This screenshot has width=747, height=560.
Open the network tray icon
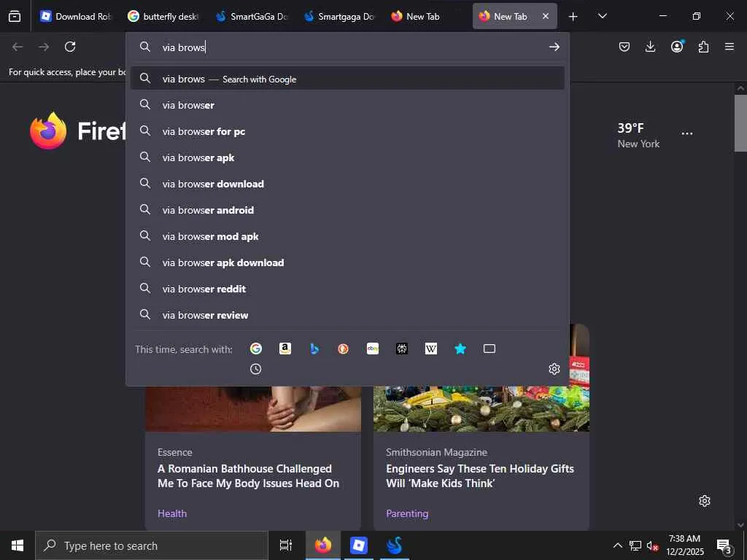(635, 545)
